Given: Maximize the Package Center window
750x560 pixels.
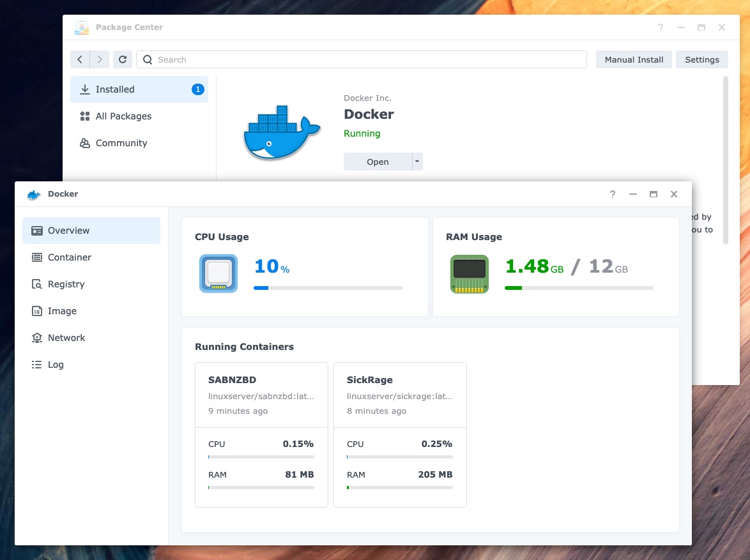Looking at the screenshot, I should pyautogui.click(x=701, y=27).
